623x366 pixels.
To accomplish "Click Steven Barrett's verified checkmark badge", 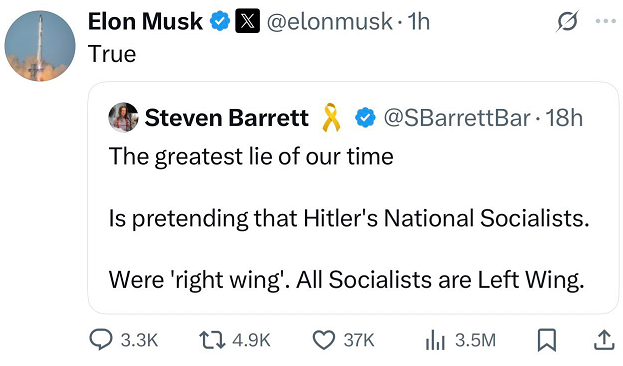I will click(365, 118).
